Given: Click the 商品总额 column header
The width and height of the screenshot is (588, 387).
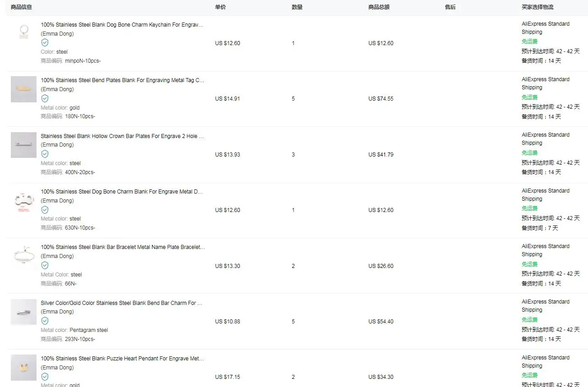Looking at the screenshot, I should click(x=379, y=7).
